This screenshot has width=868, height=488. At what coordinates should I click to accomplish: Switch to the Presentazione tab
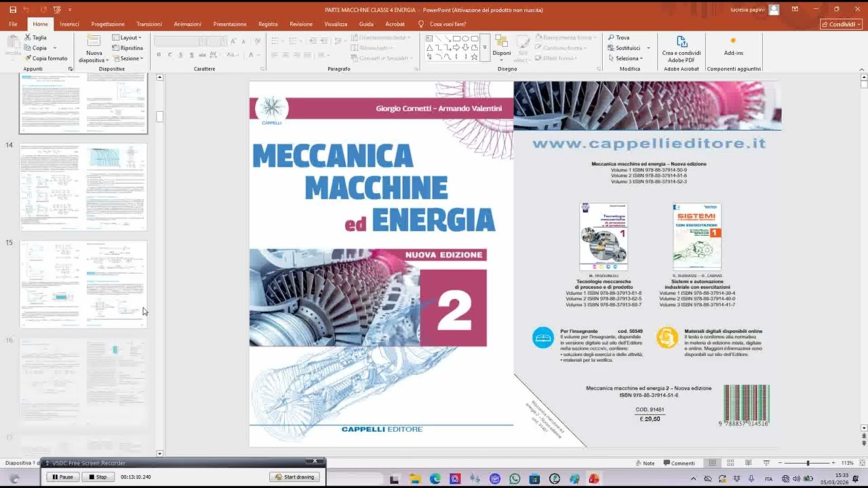(x=230, y=24)
